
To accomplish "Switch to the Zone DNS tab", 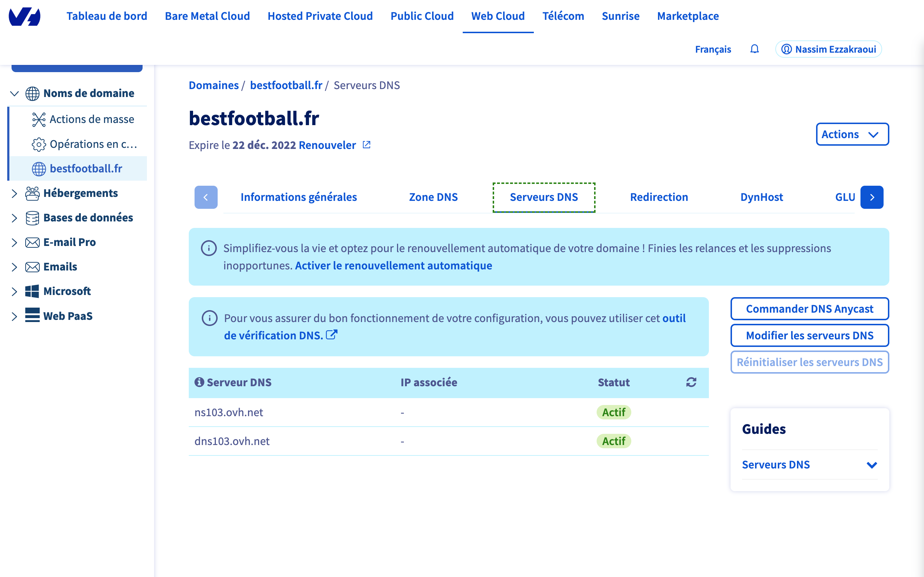I will (433, 197).
